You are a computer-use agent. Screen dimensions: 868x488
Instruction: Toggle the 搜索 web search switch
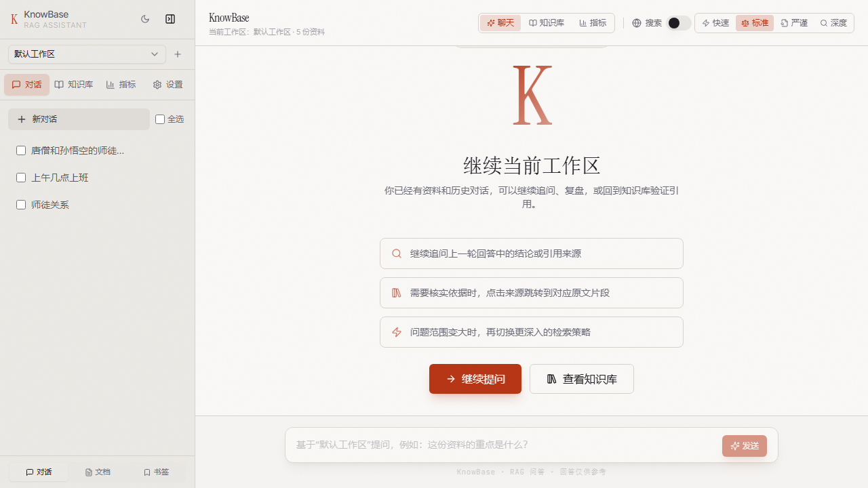679,23
